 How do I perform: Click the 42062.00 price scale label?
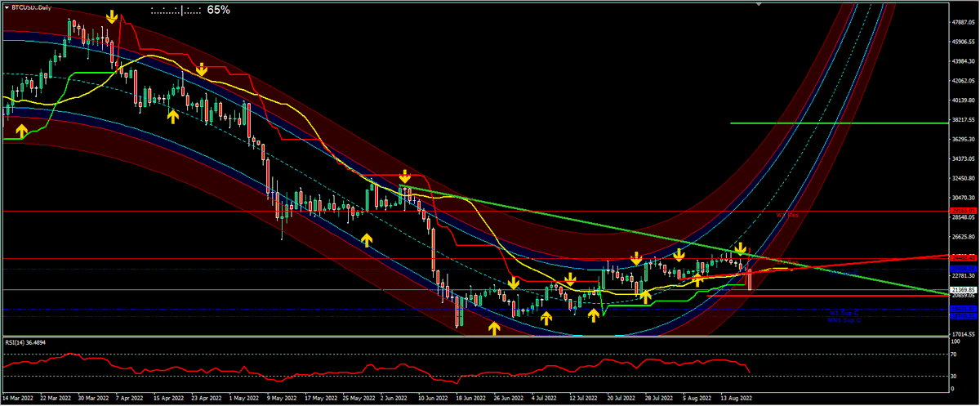[x=964, y=81]
